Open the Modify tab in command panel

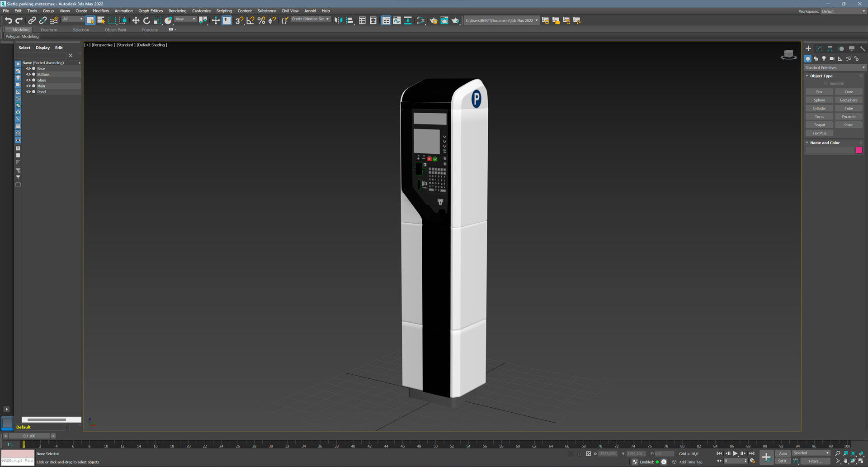click(x=819, y=48)
